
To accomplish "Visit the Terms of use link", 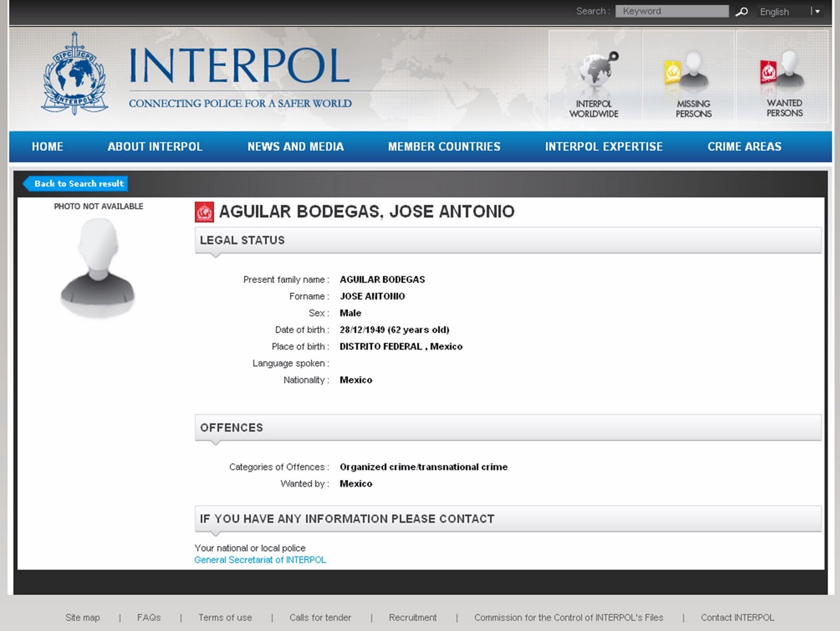I will click(x=225, y=617).
